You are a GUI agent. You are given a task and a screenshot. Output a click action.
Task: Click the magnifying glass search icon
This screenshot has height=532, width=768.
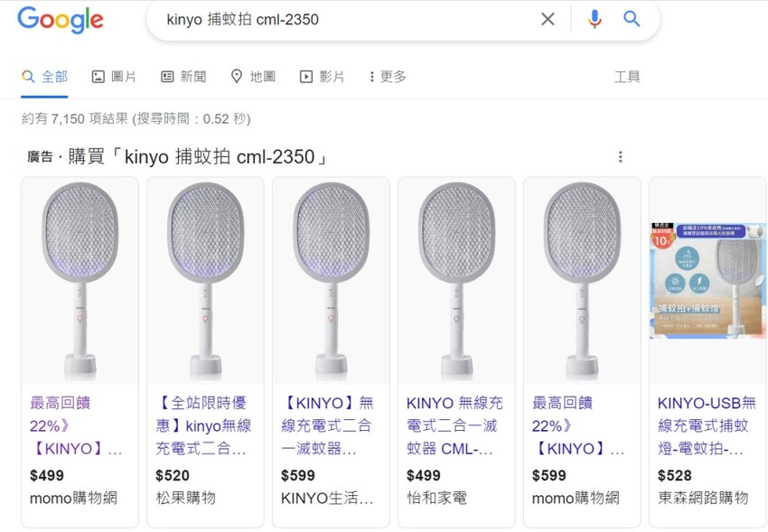click(632, 18)
